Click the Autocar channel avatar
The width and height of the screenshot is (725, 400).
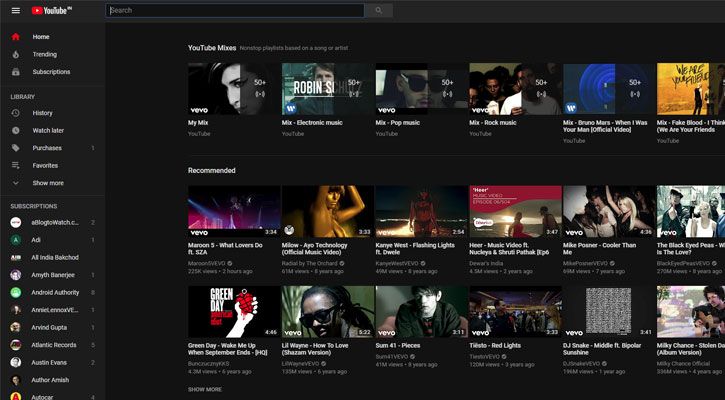click(16, 397)
